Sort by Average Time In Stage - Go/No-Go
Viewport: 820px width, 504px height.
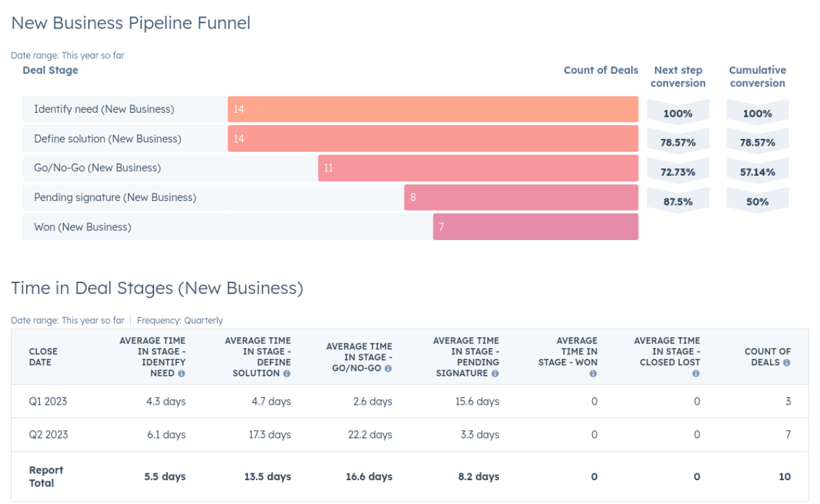359,357
